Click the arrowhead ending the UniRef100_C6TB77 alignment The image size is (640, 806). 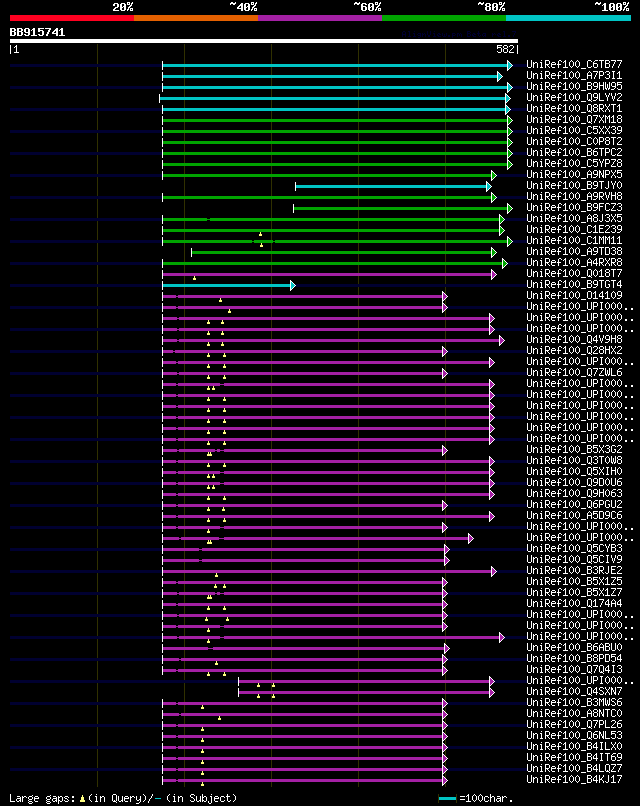click(510, 65)
